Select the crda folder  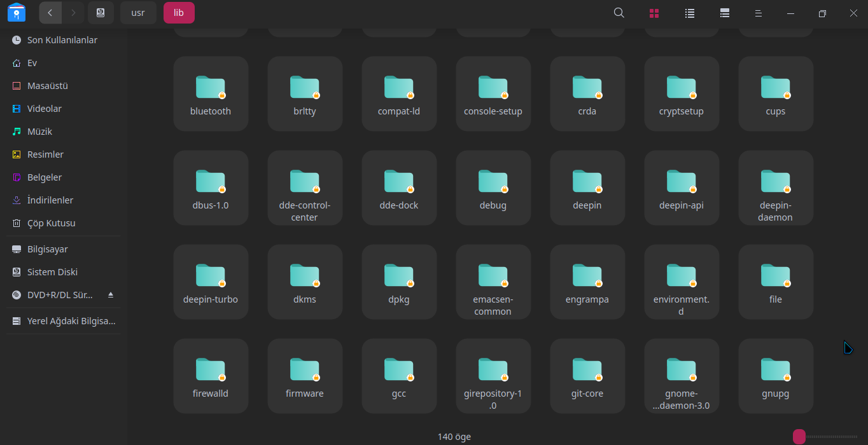(x=587, y=94)
